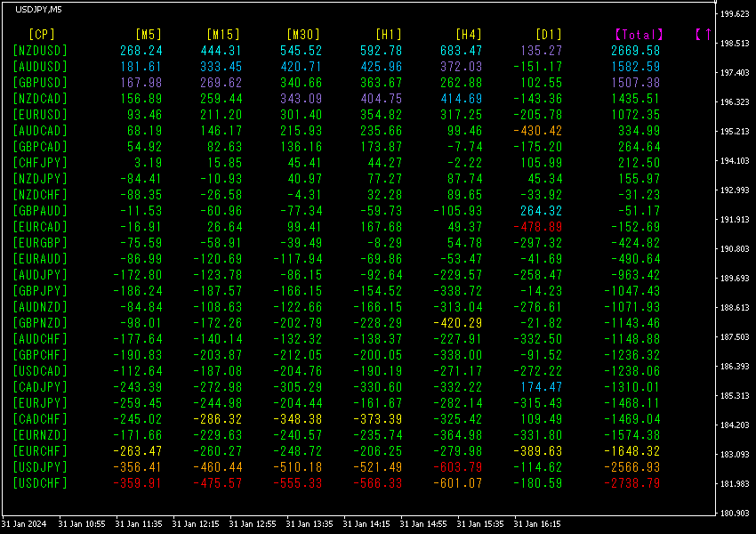Viewport: 756px width, 534px height.
Task: Select the [GBPAUD] pair label
Action: pyautogui.click(x=40, y=211)
